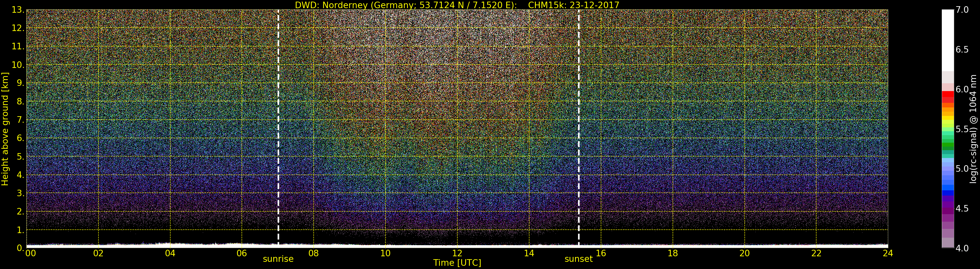Click the x-axis tick label '06'
The height and width of the screenshot is (269, 980).
pos(242,253)
